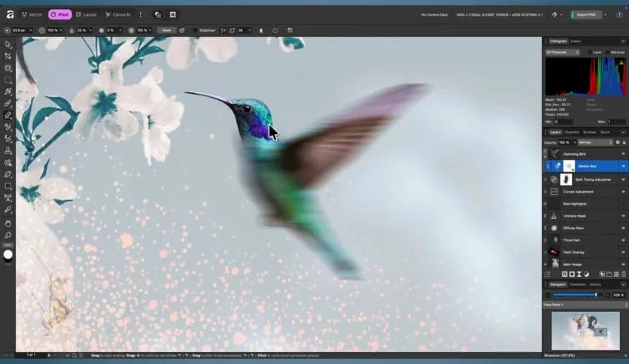This screenshot has width=629, height=364.
Task: Click the rightmost context toolbar panel icon
Action: 290,31
